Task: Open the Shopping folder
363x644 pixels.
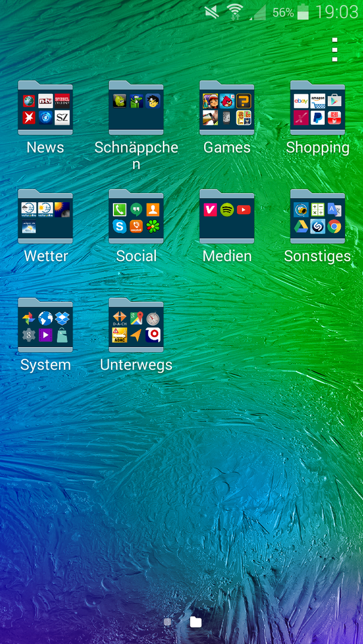Action: tap(318, 108)
